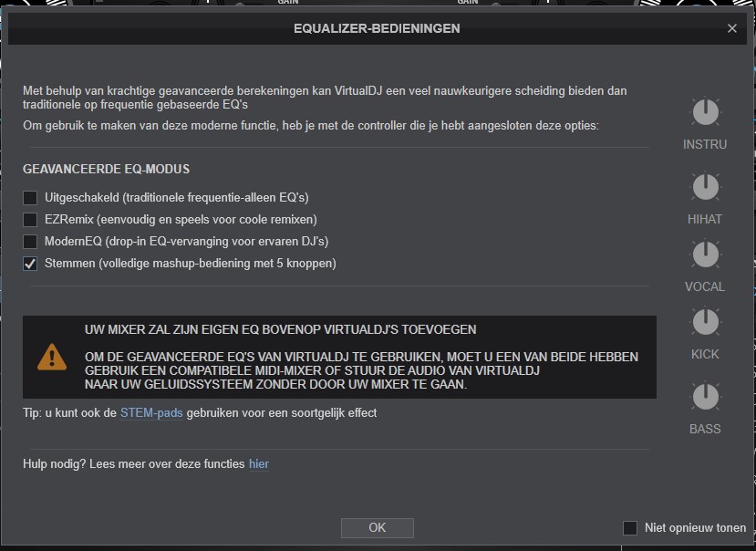Tick the Niet opnieuw tonen checkbox

click(630, 528)
